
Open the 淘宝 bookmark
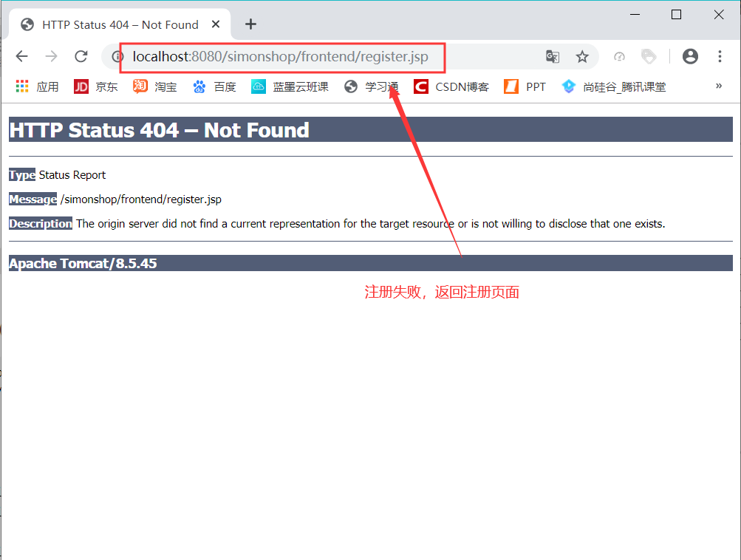(x=154, y=86)
